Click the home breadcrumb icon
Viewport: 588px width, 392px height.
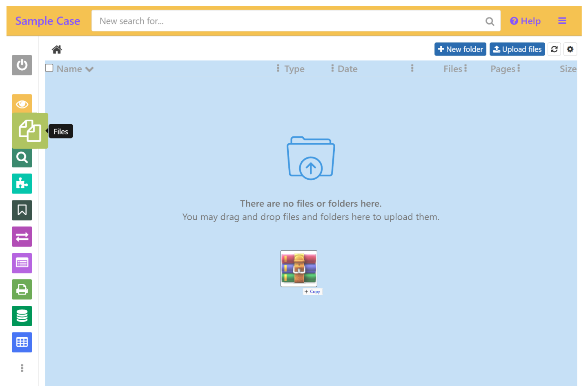tap(57, 49)
